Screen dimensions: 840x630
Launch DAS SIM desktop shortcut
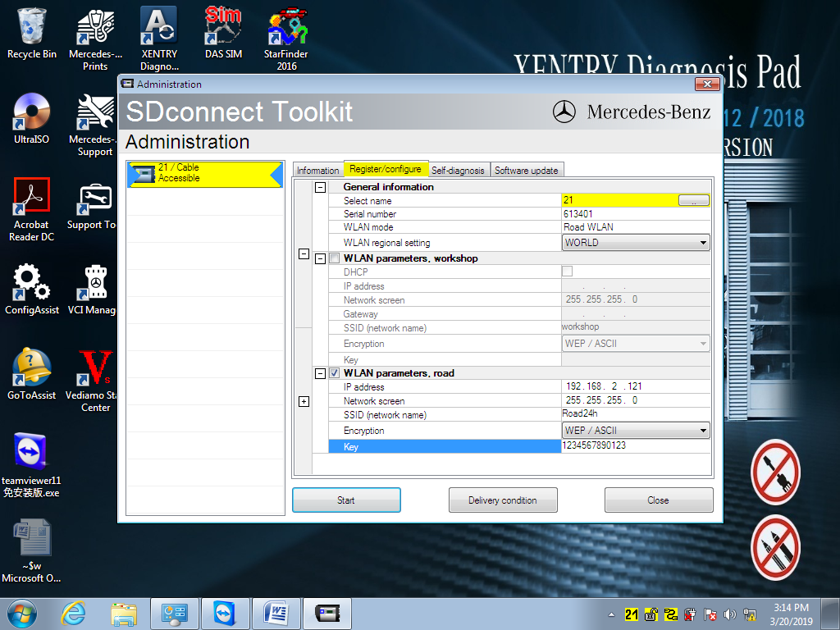pos(223,33)
